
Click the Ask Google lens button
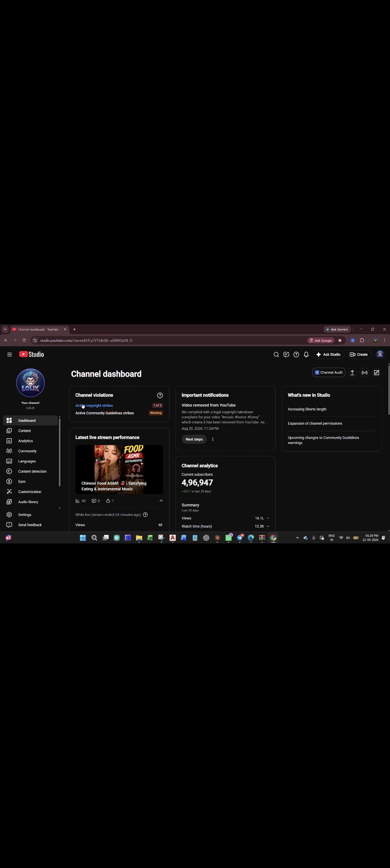321,340
